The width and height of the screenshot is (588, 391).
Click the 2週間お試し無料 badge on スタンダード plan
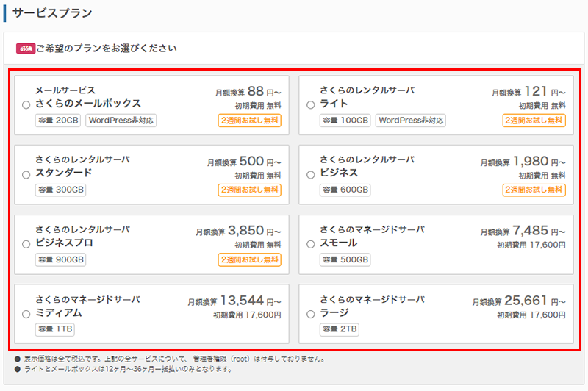click(250, 190)
